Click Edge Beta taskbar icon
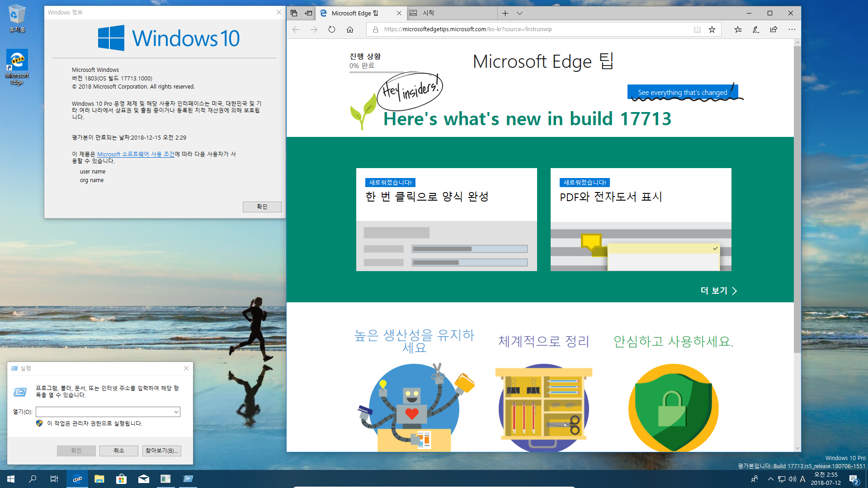 pyautogui.click(x=77, y=479)
